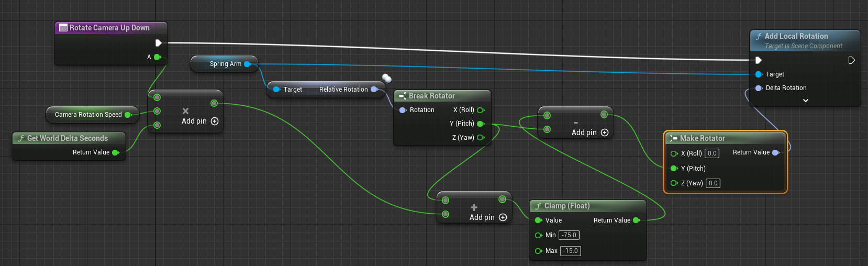Click the Spring Arm variable output pin
The width and height of the screenshot is (868, 266).
coord(248,64)
